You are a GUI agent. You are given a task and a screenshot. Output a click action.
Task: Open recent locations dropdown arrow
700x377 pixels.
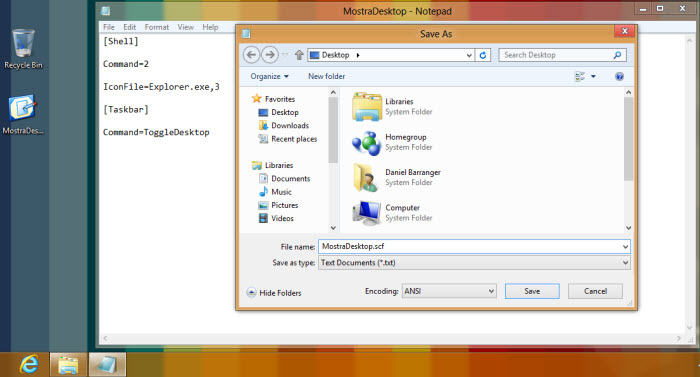(285, 55)
